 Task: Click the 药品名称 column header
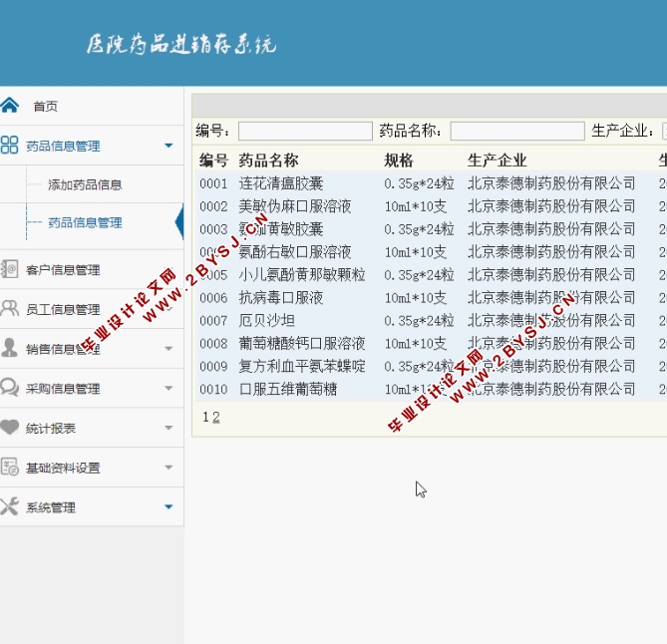click(268, 161)
